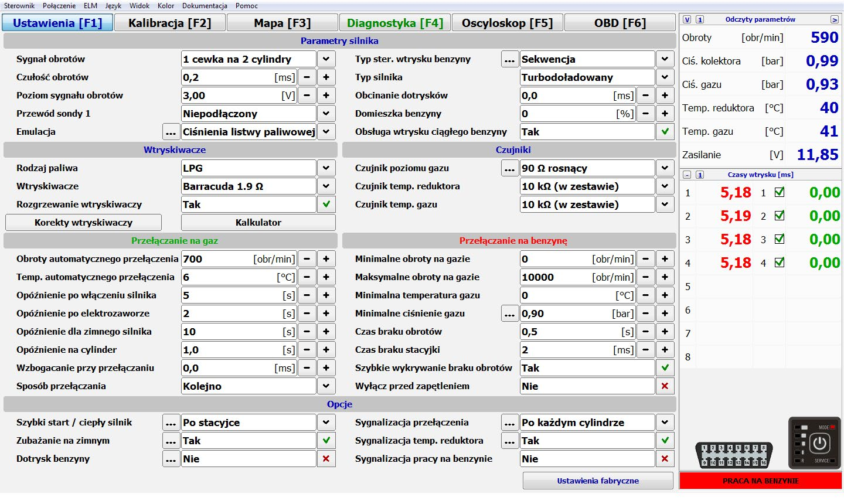
Task: Open Wtryskiwacze Barracuda dropdown
Action: [326, 186]
